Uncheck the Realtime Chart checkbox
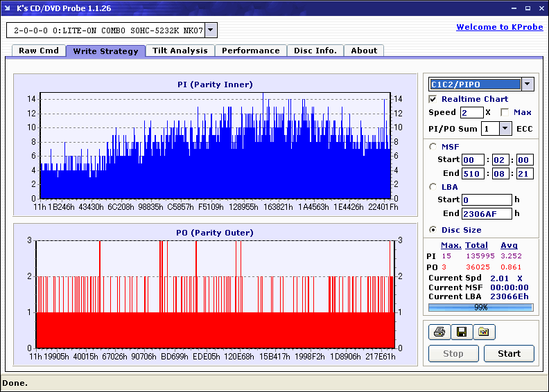Image resolution: width=549 pixels, height=392 pixels. pos(433,100)
